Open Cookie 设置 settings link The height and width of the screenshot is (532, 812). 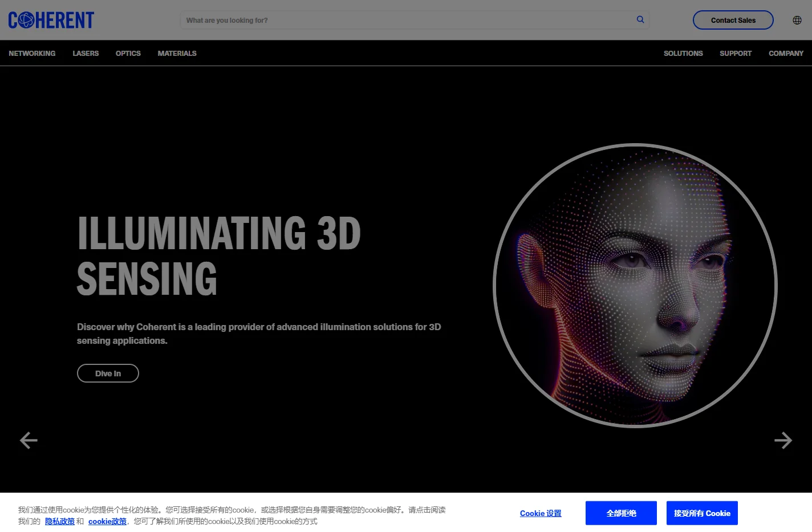(x=541, y=513)
